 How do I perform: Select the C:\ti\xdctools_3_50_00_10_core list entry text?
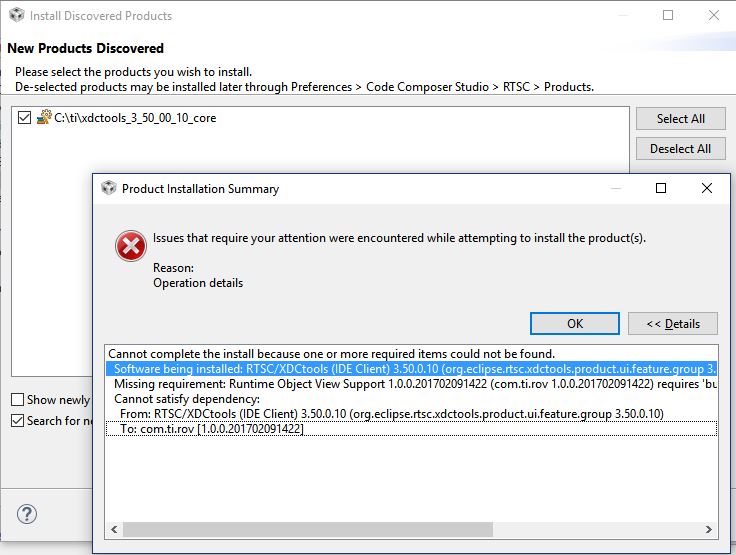click(x=135, y=118)
